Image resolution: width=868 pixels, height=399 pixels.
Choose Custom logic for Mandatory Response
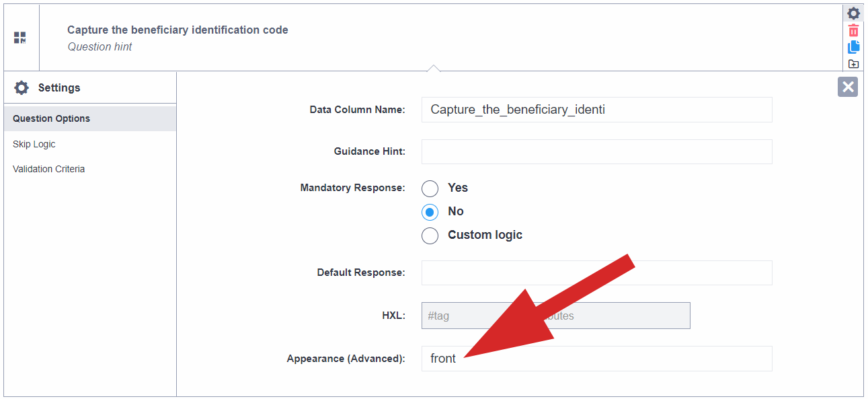430,235
